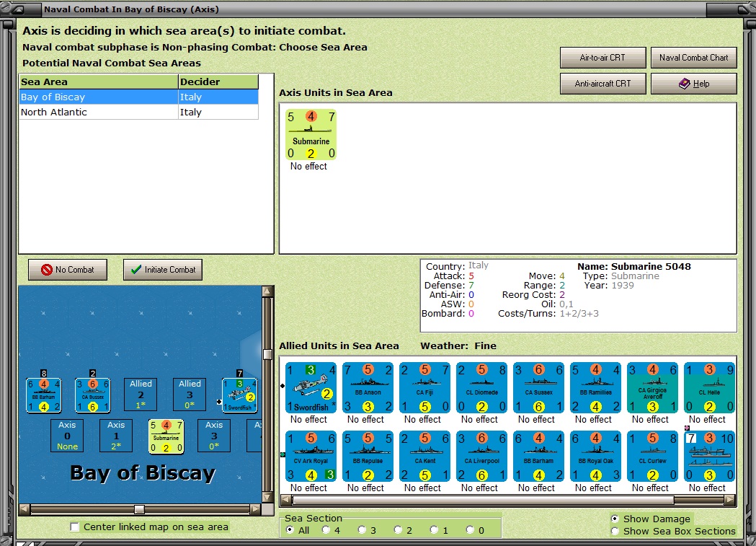The image size is (756, 546).
Task: Click the No Combat button
Action: click(x=68, y=270)
